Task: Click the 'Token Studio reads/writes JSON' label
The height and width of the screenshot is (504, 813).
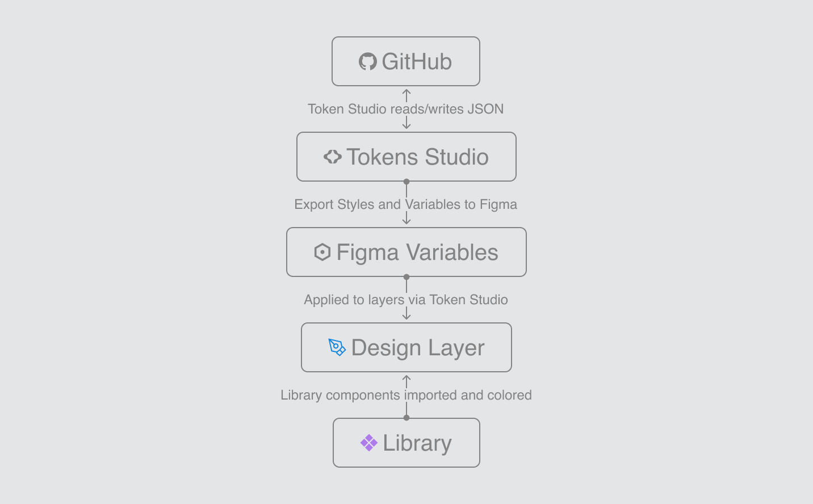Action: [x=406, y=109]
